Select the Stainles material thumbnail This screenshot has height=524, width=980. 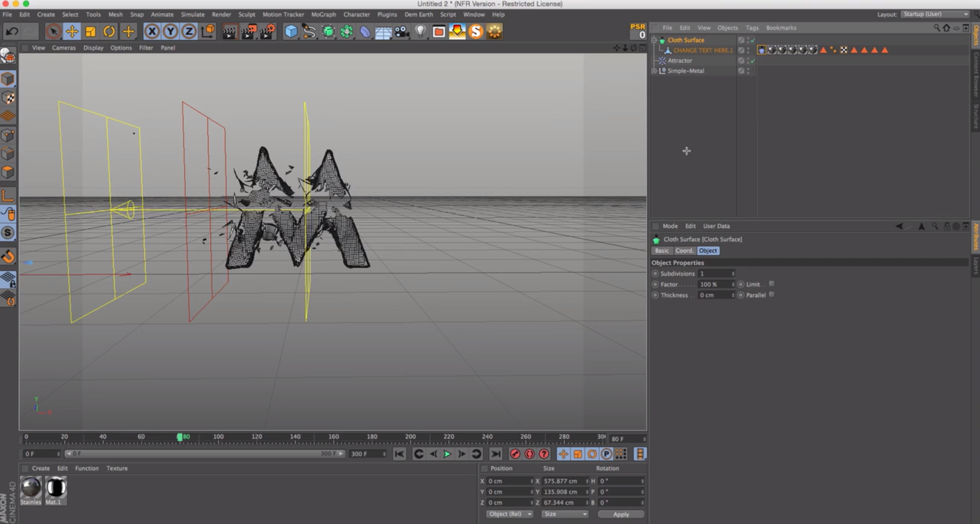[31, 487]
